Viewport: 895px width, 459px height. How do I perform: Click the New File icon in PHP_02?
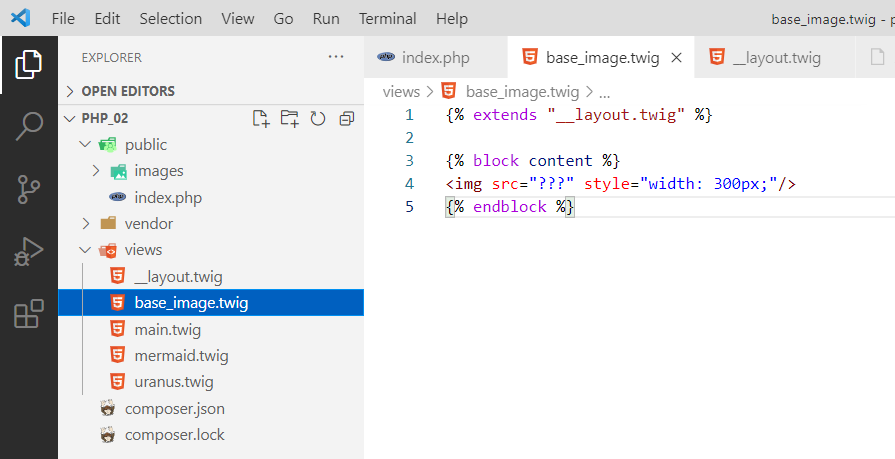[261, 119]
